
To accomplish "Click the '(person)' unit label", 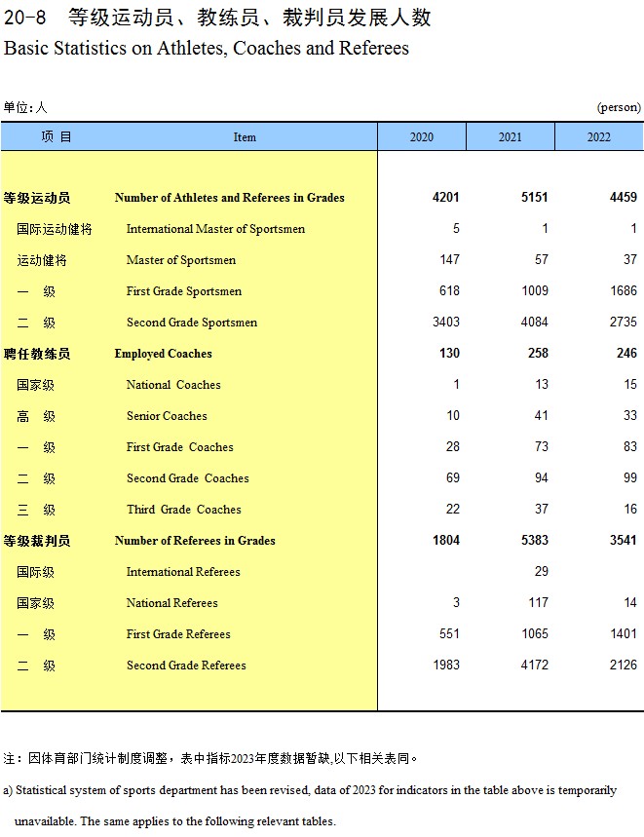I will [619, 107].
